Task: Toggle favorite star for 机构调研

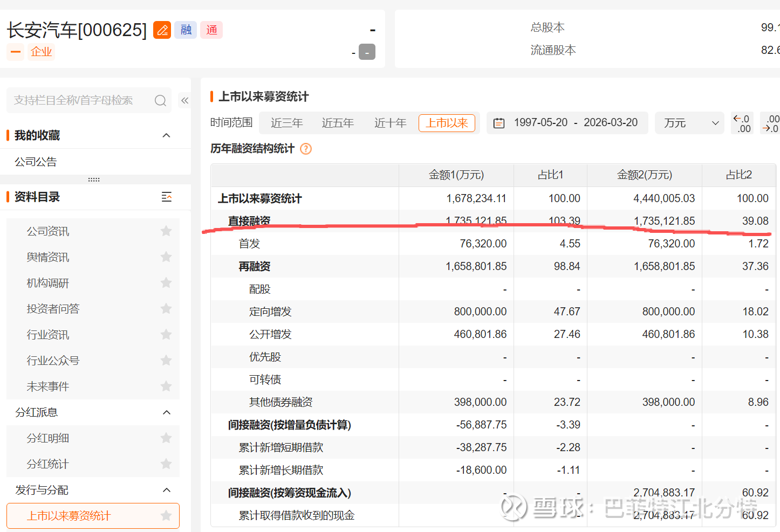Action: pyautogui.click(x=166, y=283)
